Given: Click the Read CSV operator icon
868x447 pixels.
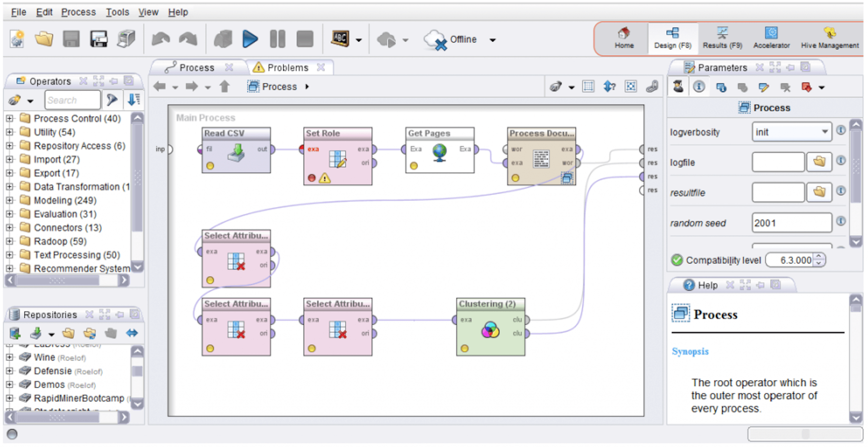Looking at the screenshot, I should (236, 153).
